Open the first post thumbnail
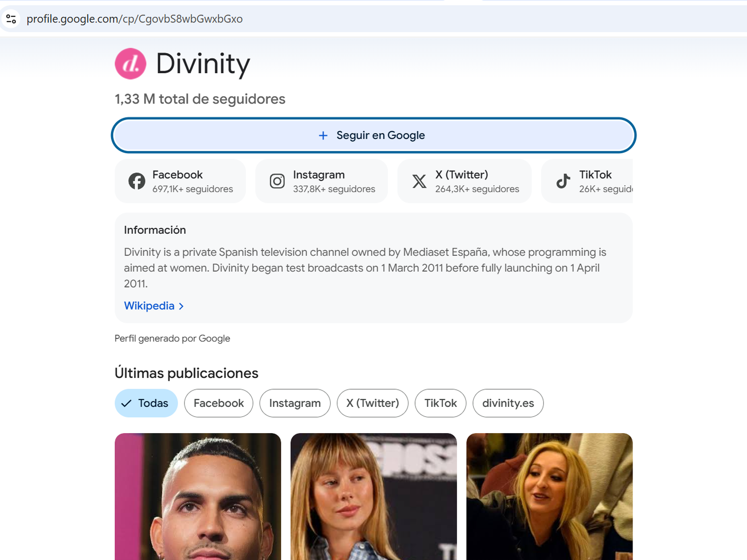747x560 pixels. 198,495
